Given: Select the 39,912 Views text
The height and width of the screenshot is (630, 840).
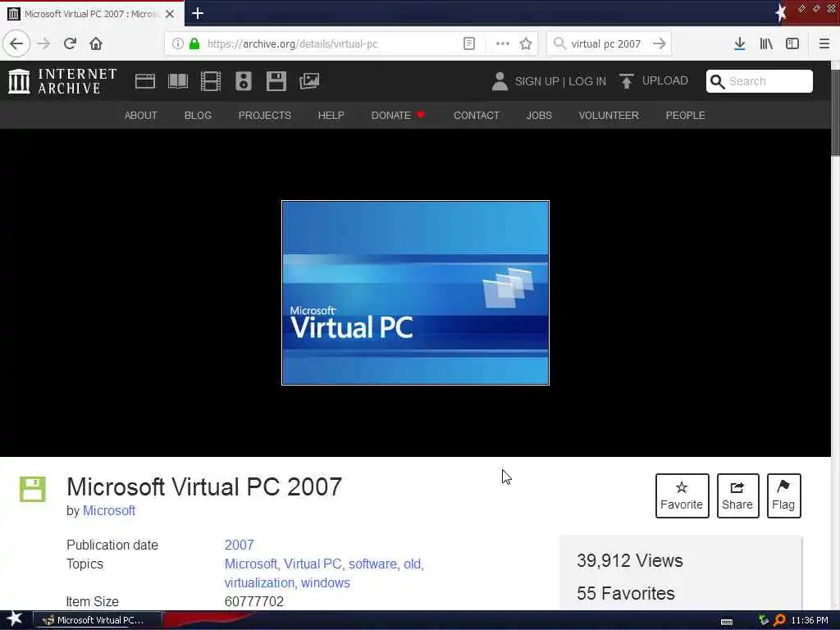Looking at the screenshot, I should [629, 561].
